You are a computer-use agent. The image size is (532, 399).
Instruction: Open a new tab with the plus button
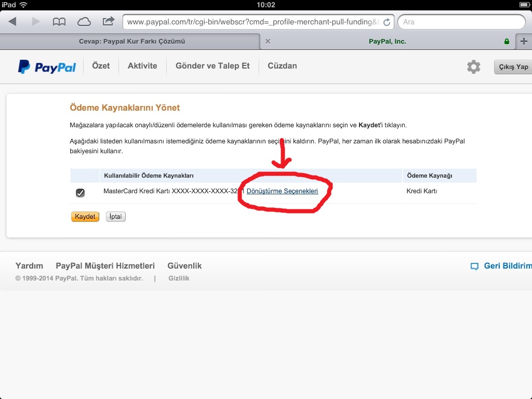(523, 42)
